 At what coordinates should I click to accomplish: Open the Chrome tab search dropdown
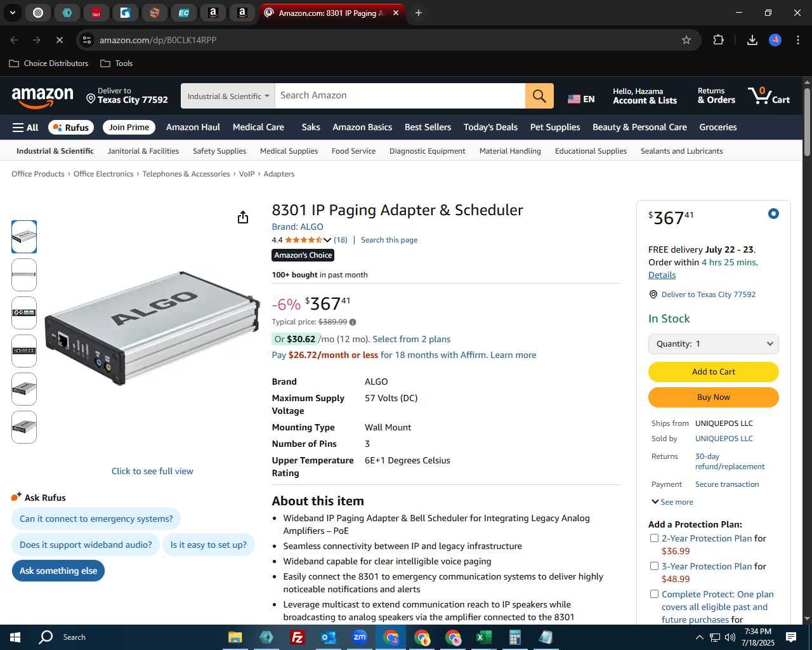click(13, 13)
